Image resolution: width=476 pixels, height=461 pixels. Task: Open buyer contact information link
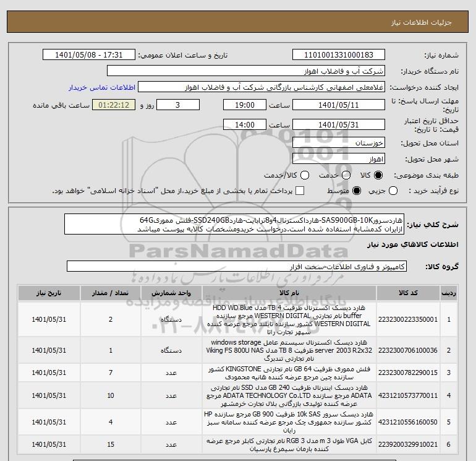(x=102, y=87)
